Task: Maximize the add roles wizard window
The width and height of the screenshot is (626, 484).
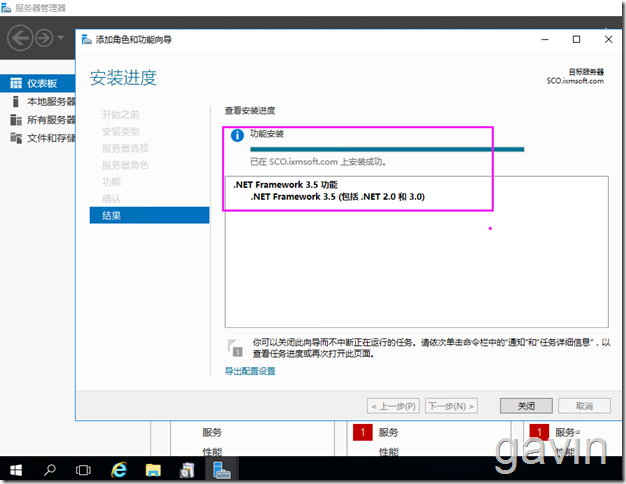Action: 576,39
